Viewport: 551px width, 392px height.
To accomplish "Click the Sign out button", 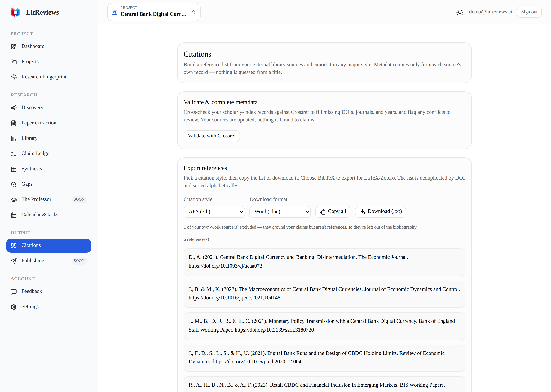I will click(x=529, y=12).
